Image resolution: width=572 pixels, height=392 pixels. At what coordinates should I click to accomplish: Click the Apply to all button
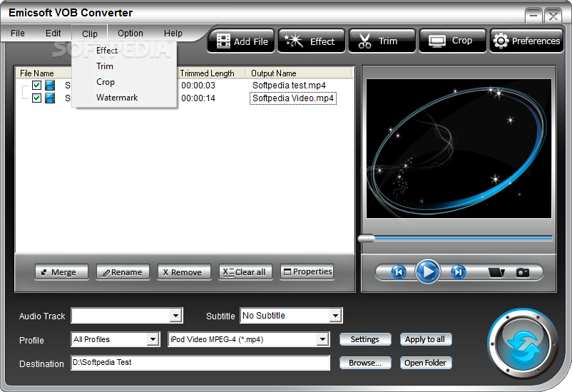426,339
